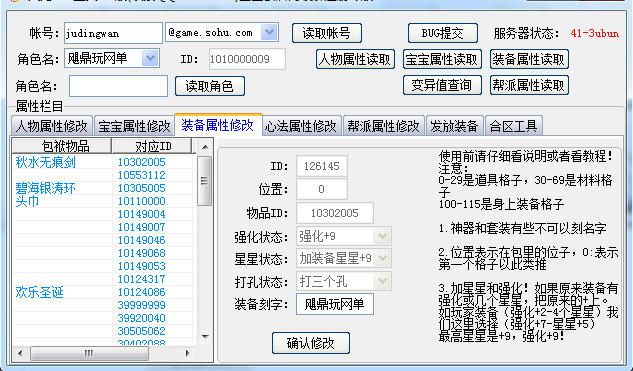This screenshot has height=371, width=633.
Task: Click the horizontal scrollbar thumb
Action: (x=89, y=353)
